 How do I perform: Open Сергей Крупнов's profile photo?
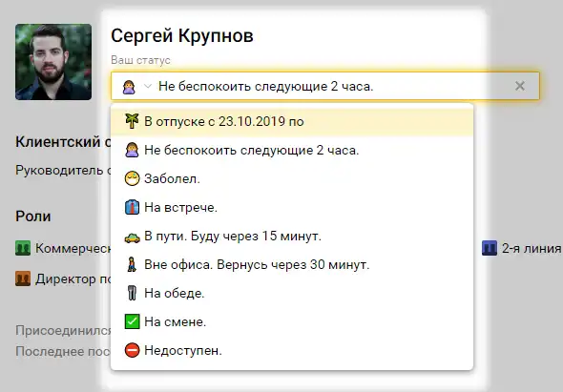tap(53, 62)
